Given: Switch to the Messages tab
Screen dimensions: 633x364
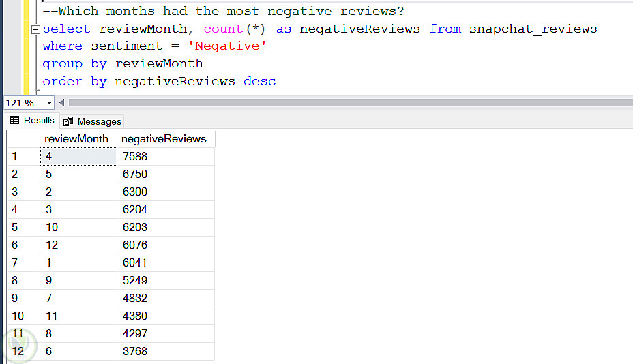Looking at the screenshot, I should (x=92, y=121).
